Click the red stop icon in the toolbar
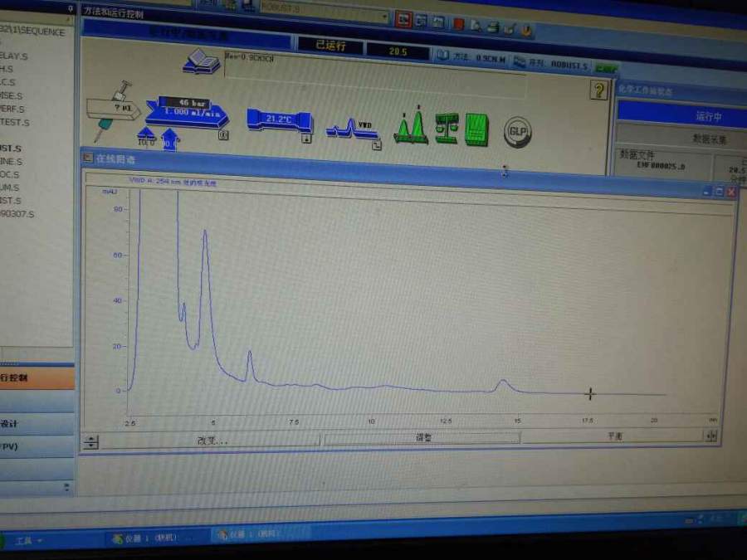 coord(459,23)
